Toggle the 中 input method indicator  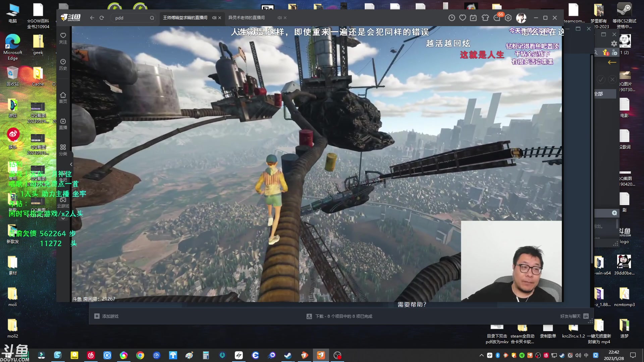coord(586,355)
